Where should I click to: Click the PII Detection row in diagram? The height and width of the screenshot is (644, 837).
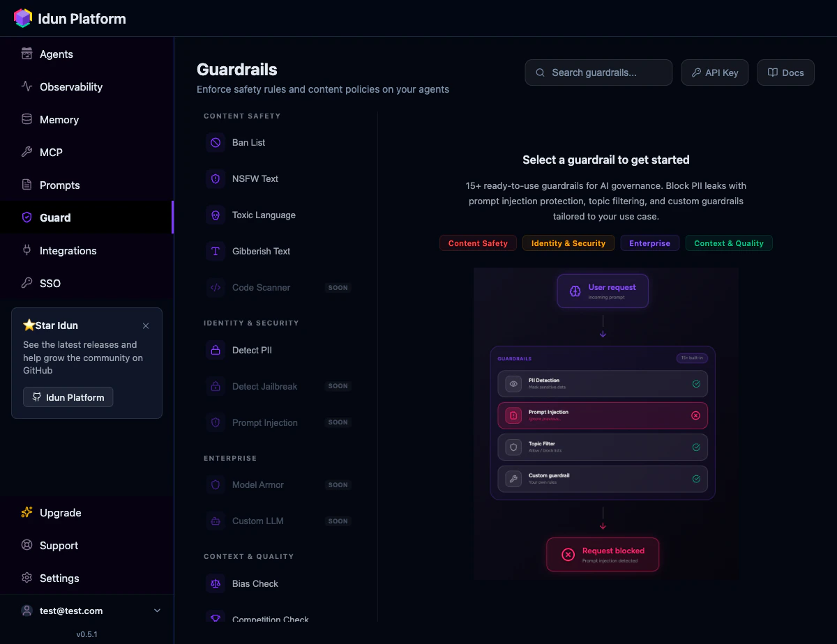[x=603, y=383]
